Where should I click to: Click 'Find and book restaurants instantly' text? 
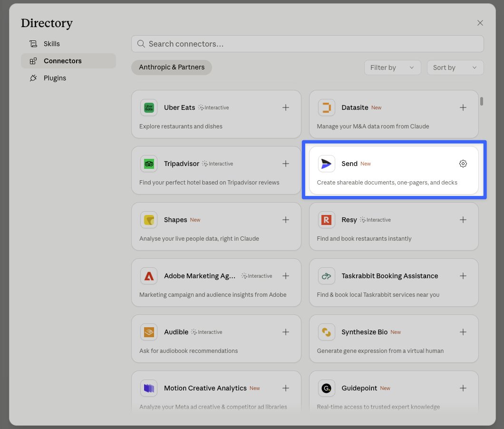pos(364,239)
